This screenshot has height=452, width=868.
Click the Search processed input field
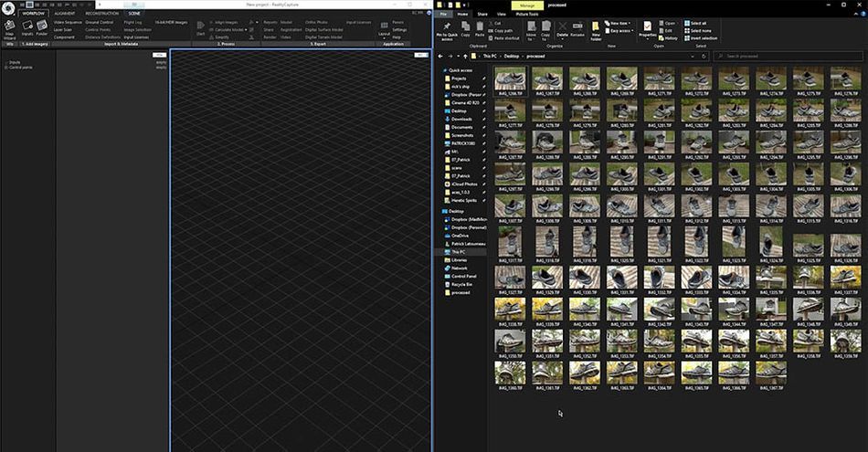[786, 56]
